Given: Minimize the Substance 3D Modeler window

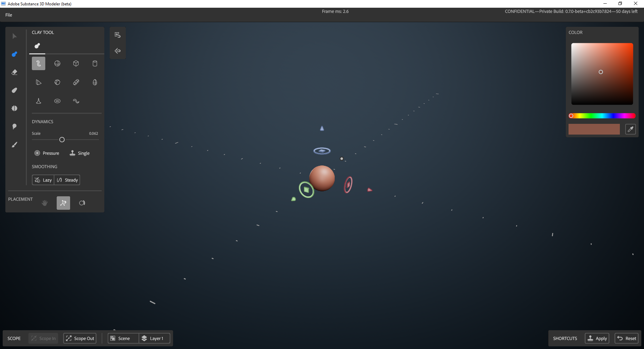Looking at the screenshot, I should point(605,4).
